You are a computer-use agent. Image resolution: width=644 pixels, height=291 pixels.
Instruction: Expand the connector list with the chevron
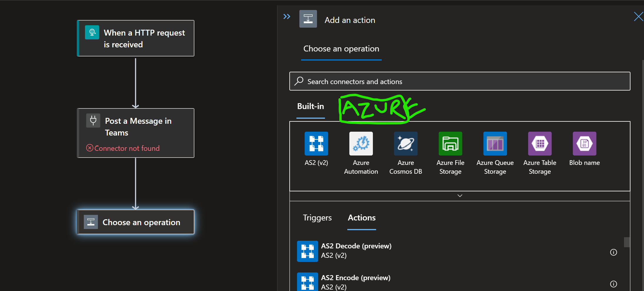pyautogui.click(x=460, y=195)
